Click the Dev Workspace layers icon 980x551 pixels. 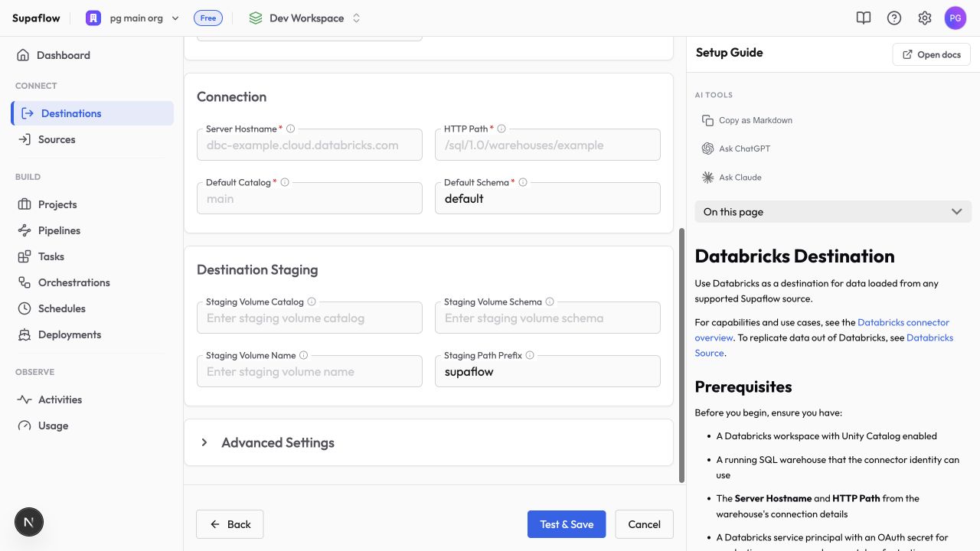256,18
